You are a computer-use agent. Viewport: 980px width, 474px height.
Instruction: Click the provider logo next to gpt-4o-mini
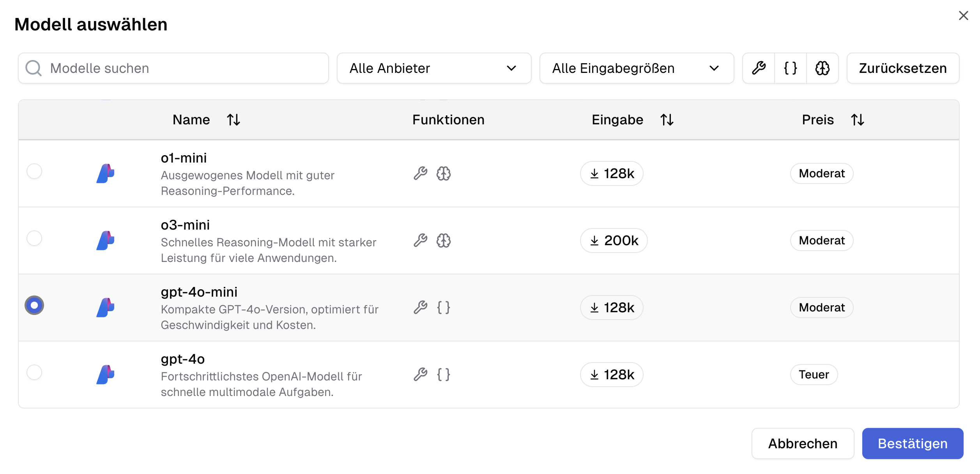[x=106, y=307]
